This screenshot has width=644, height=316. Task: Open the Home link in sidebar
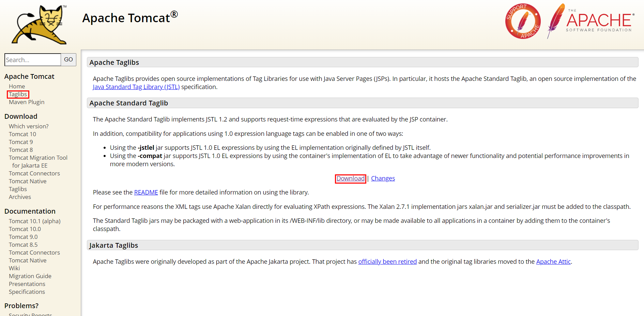pyautogui.click(x=17, y=86)
